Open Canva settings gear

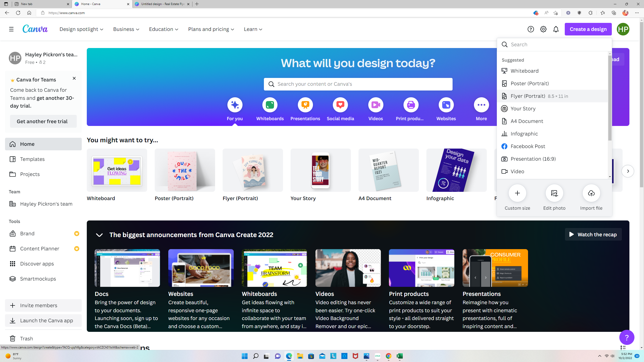point(543,29)
